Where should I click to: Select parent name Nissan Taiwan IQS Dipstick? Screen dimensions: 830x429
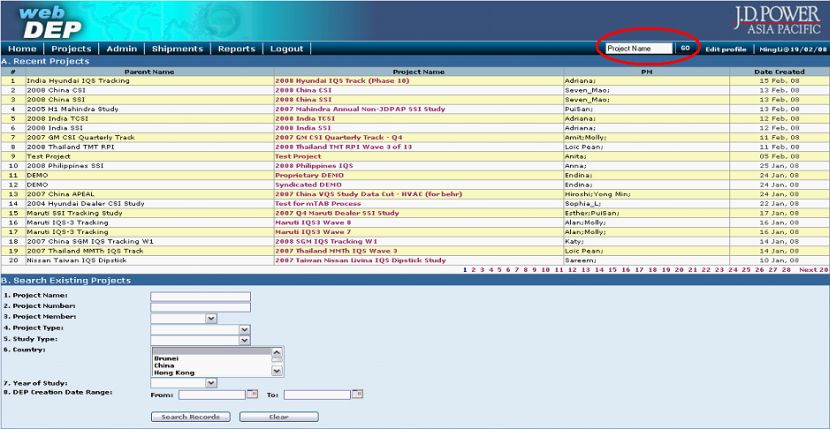[77, 261]
